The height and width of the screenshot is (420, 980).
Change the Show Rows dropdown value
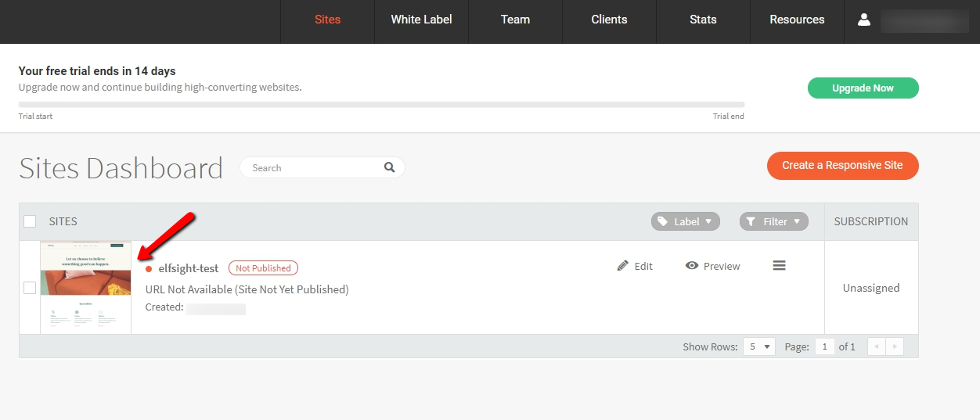pos(758,346)
